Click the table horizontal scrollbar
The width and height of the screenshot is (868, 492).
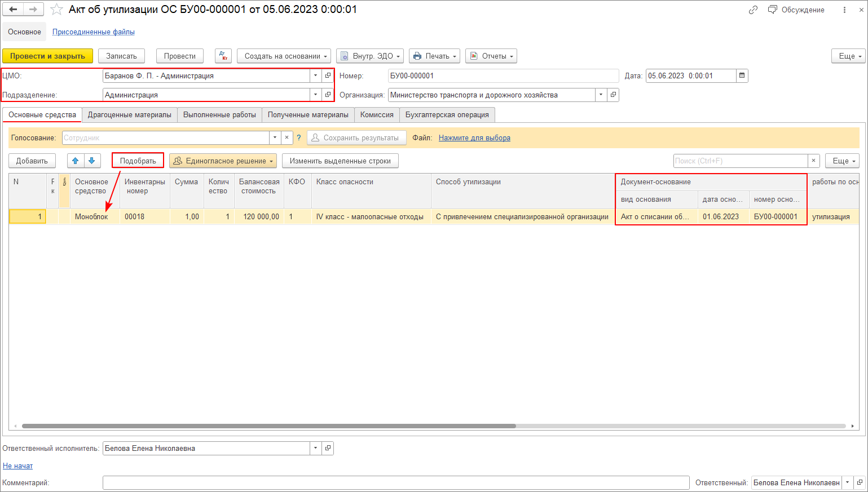(268, 426)
